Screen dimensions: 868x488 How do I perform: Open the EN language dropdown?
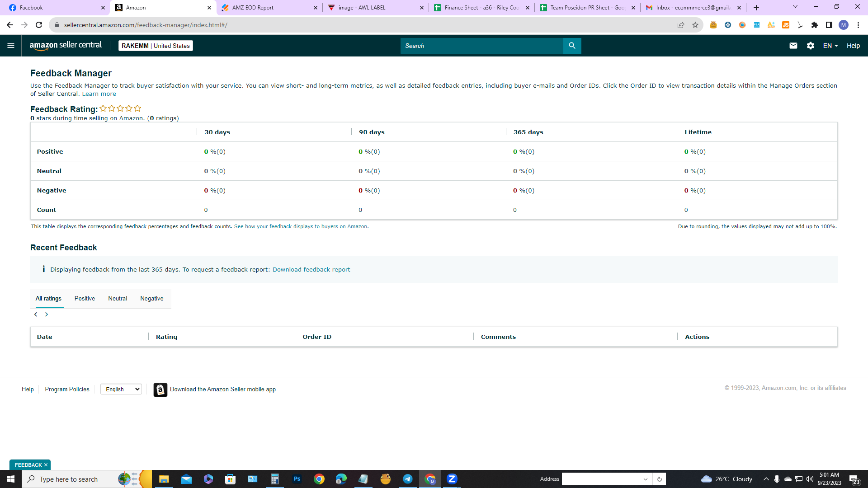click(830, 46)
